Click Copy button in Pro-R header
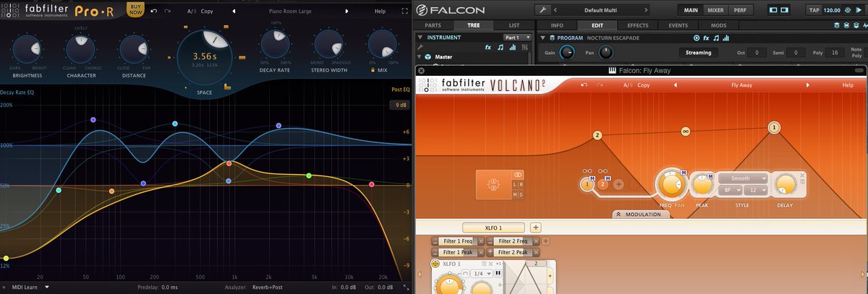This screenshot has height=294, width=868. pos(207,12)
